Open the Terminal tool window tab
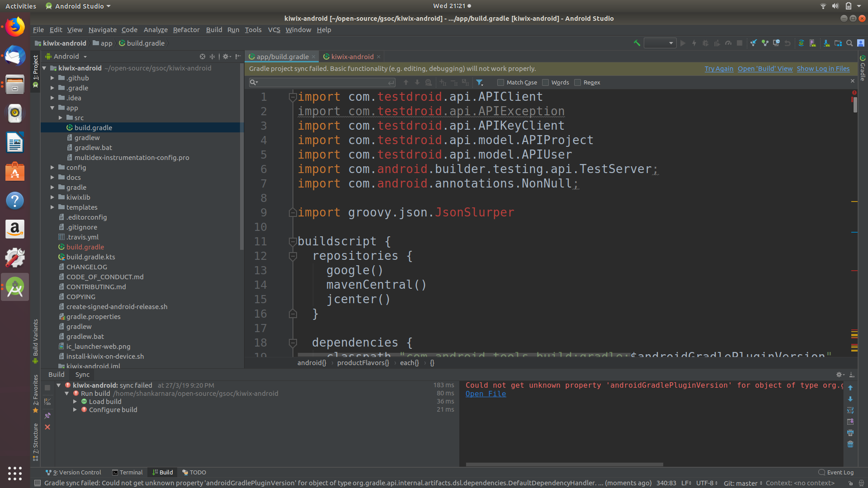Screen dimensions: 868x488 pos(127,473)
